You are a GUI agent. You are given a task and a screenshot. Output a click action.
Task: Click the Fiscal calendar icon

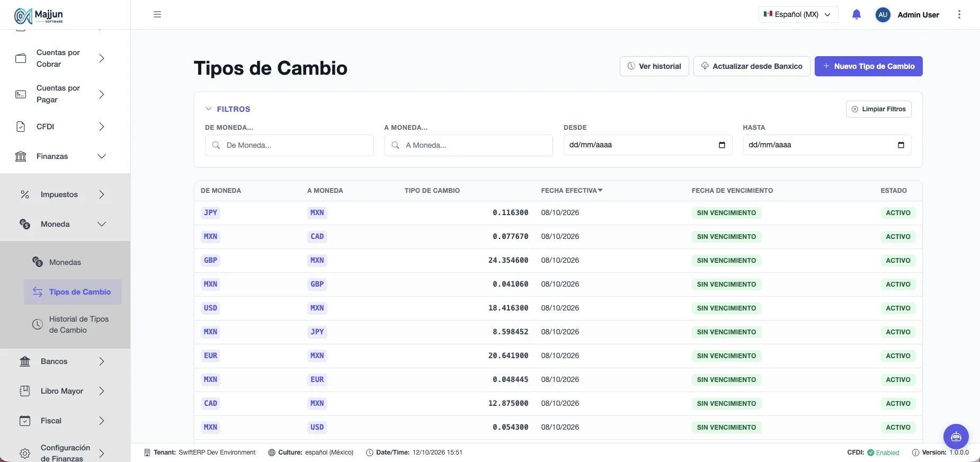pyautogui.click(x=25, y=421)
